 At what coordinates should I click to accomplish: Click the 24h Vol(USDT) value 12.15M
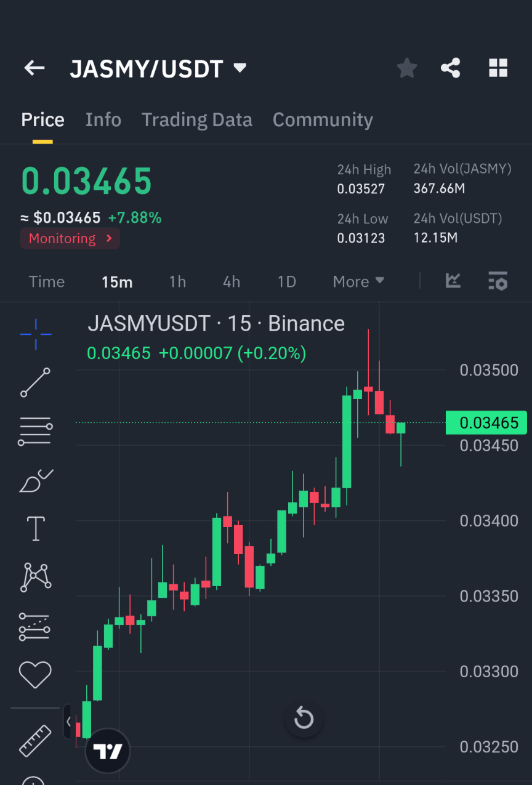coord(435,238)
